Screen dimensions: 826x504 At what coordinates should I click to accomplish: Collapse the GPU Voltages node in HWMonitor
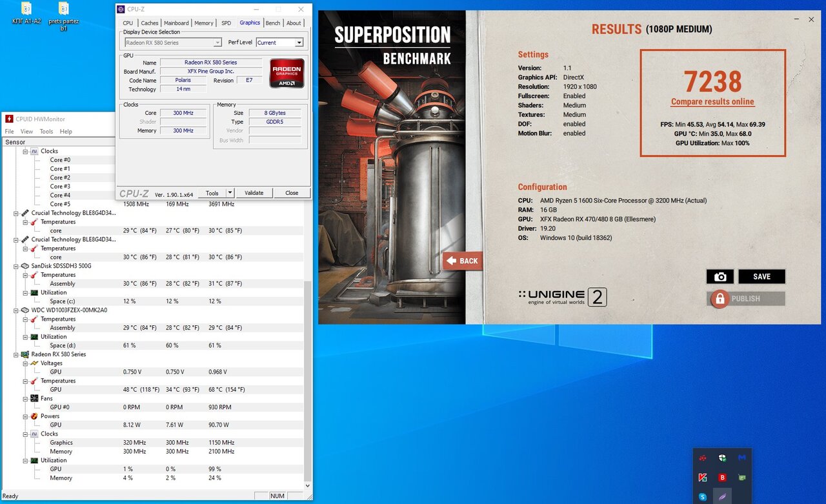pyautogui.click(x=25, y=363)
